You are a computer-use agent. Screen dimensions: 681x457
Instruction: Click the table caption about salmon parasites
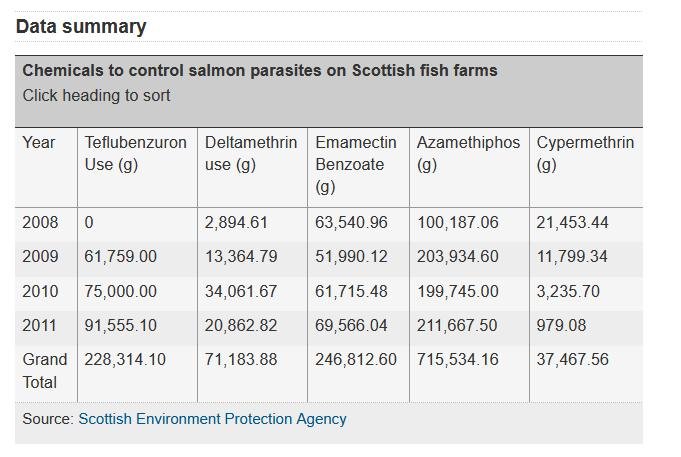point(260,71)
